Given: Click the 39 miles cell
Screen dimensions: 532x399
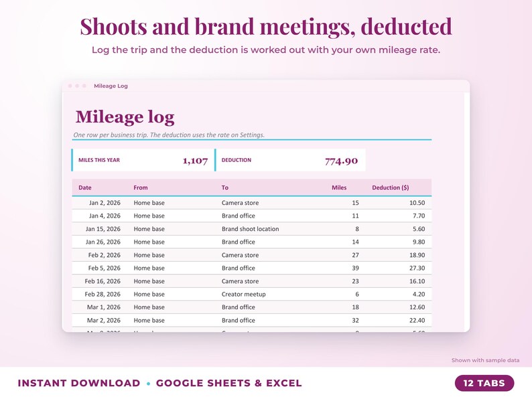Looking at the screenshot, I should point(355,268).
